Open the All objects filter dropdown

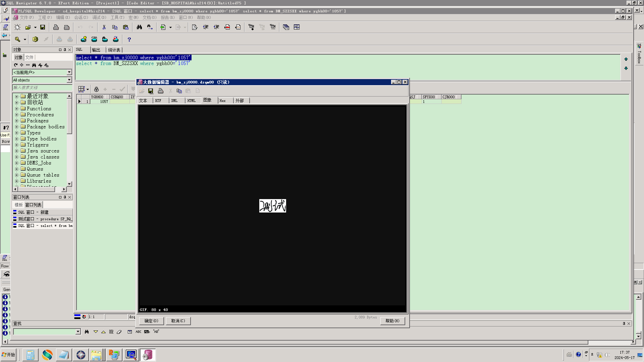tap(69, 80)
